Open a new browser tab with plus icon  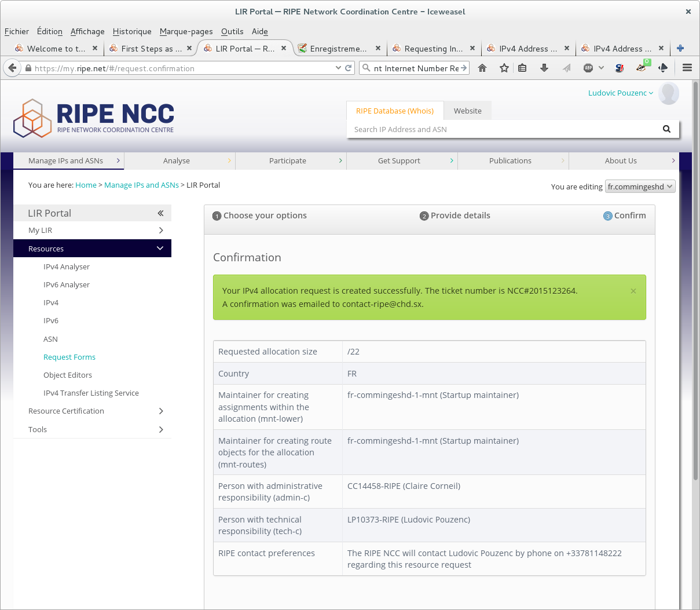680,48
